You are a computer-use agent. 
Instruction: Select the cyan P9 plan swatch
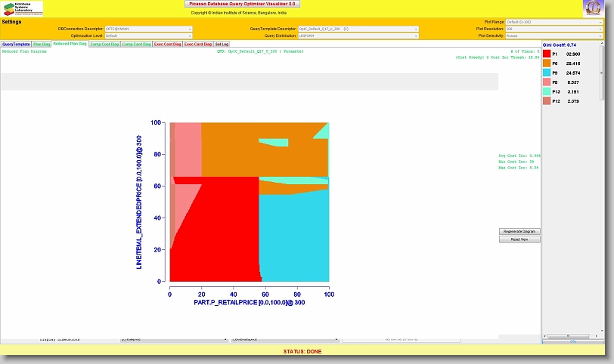coord(547,73)
